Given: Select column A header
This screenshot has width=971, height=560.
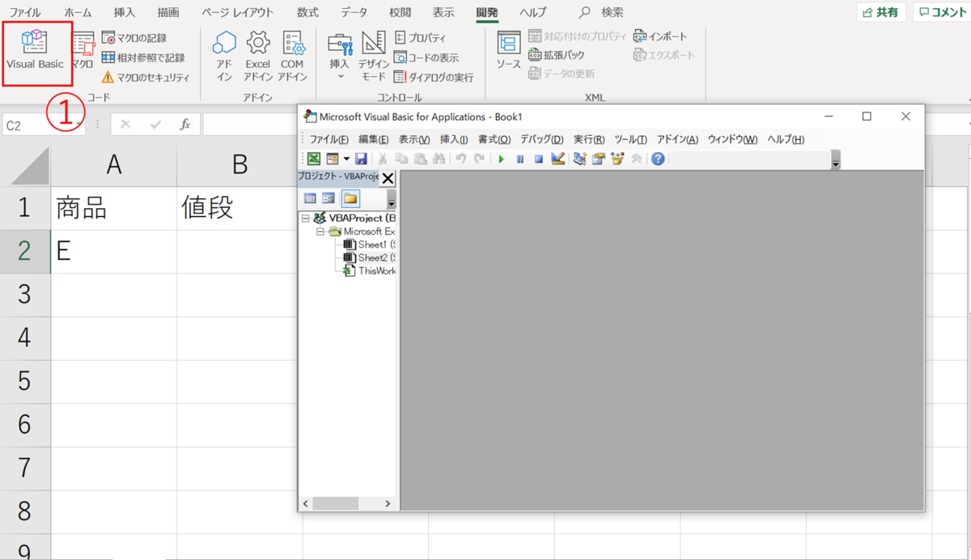Looking at the screenshot, I should point(114,164).
